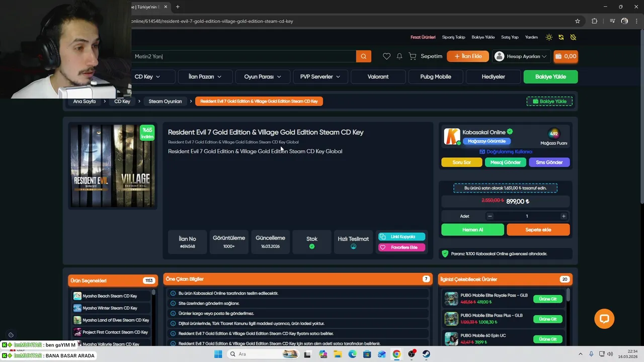Click the Mesaj Gönder button
This screenshot has height=362, width=644.
pos(505,162)
